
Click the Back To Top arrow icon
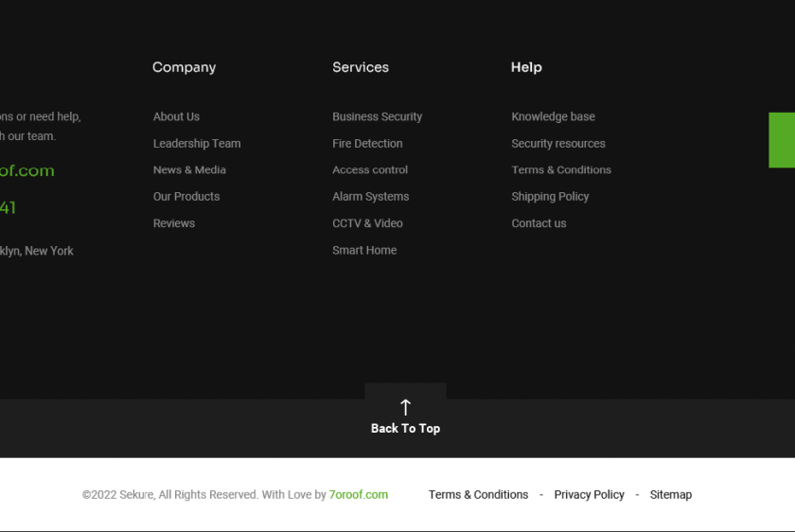(405, 408)
